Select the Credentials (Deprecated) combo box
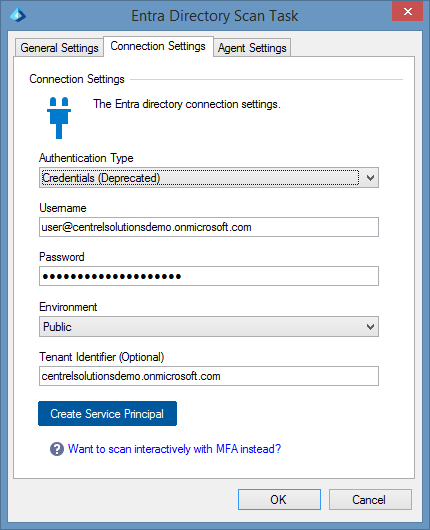Viewport: 430px width, 530px height. [209, 177]
